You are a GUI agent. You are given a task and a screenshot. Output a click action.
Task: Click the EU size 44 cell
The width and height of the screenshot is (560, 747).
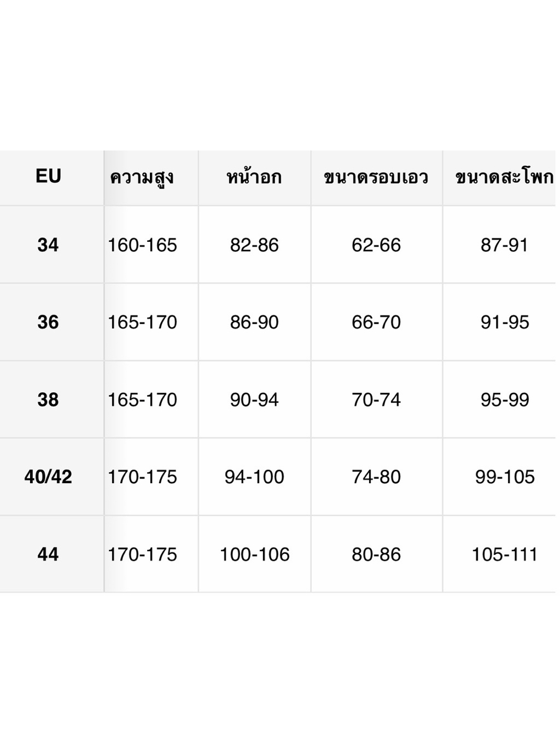(x=48, y=554)
